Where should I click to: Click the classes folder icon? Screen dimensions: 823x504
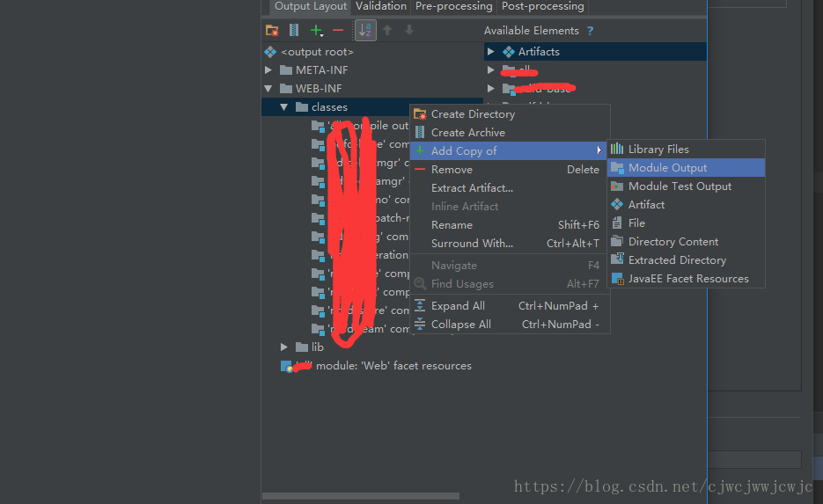tap(302, 107)
